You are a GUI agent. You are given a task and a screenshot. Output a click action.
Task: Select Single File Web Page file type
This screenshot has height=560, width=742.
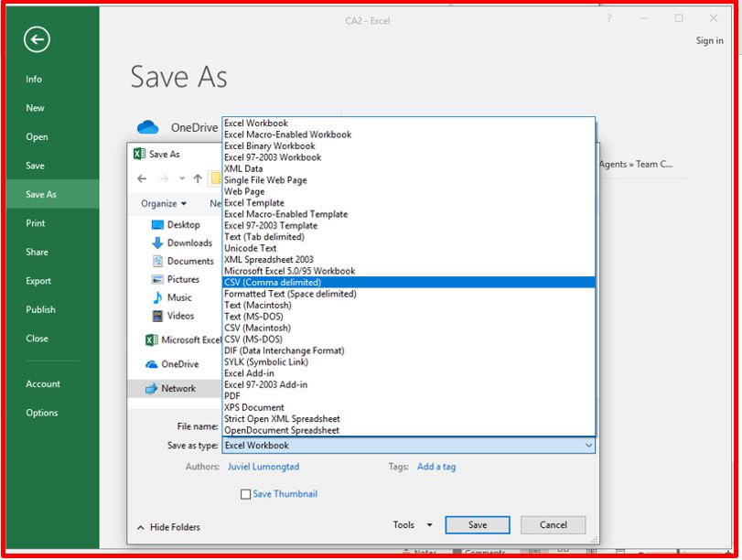[409, 180]
